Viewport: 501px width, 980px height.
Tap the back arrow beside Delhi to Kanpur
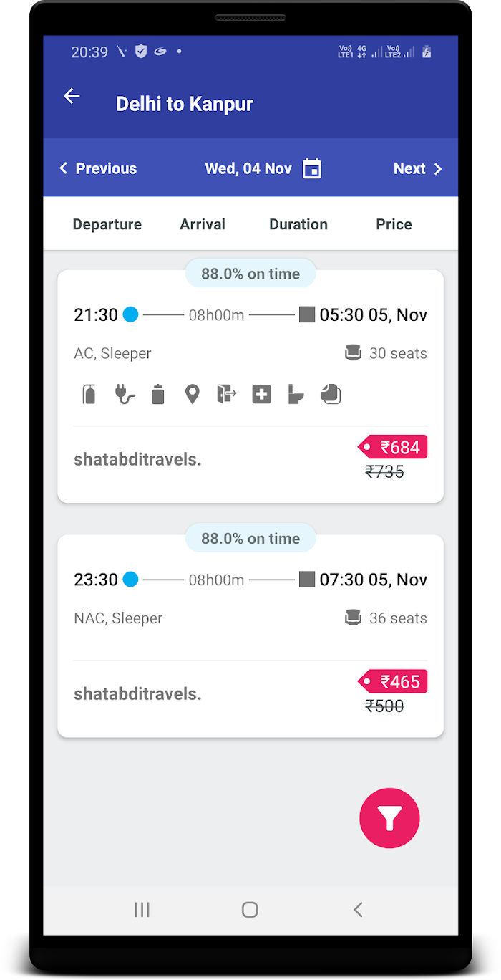click(72, 96)
